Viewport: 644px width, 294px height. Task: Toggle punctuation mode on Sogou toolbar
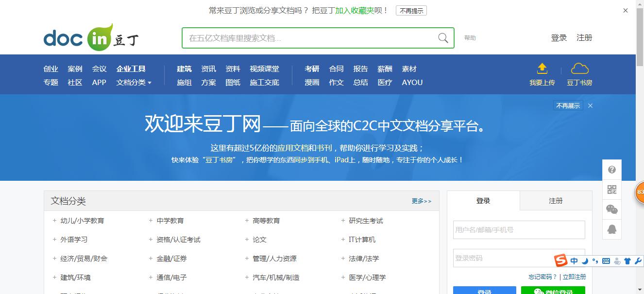[595, 260]
